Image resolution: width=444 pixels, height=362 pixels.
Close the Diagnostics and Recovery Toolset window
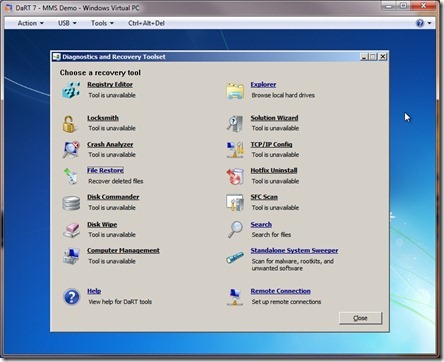click(x=383, y=57)
